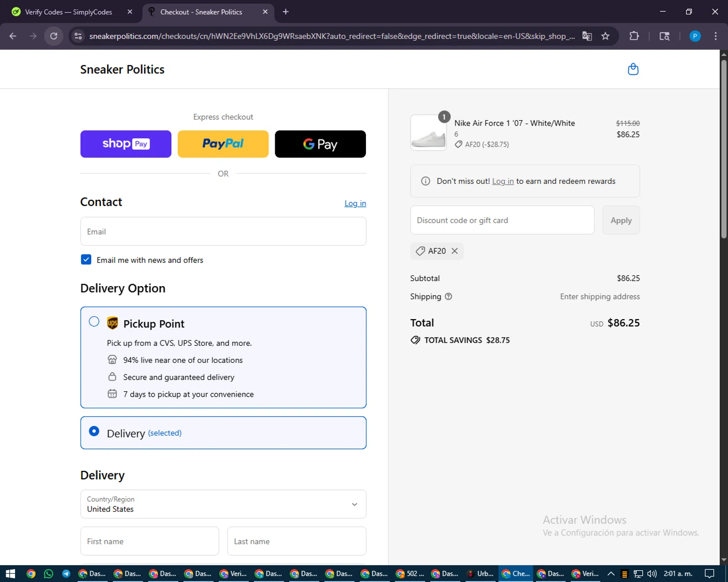This screenshot has height=582, width=728.
Task: Click the side panel search icon in toolbar
Action: (x=664, y=36)
